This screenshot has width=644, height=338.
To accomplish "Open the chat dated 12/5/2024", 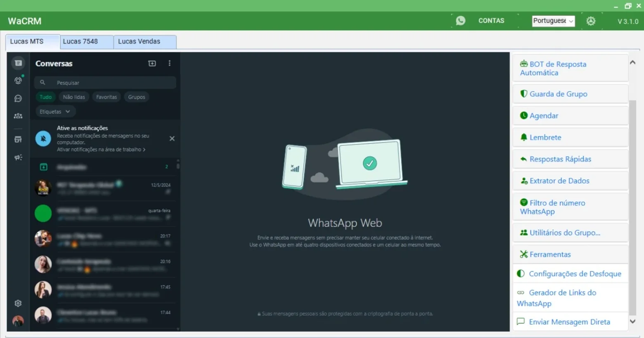I will click(105, 188).
